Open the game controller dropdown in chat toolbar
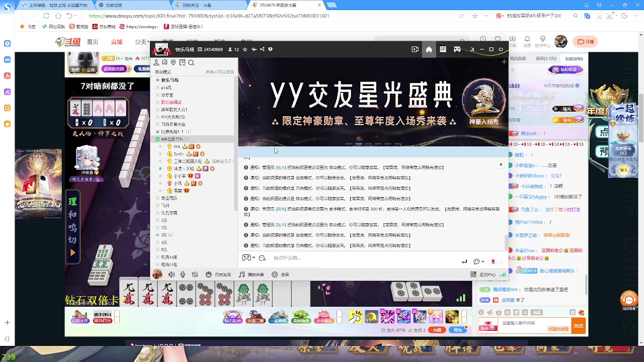The height and width of the screenshot is (362, 644). pyautogui.click(x=248, y=258)
